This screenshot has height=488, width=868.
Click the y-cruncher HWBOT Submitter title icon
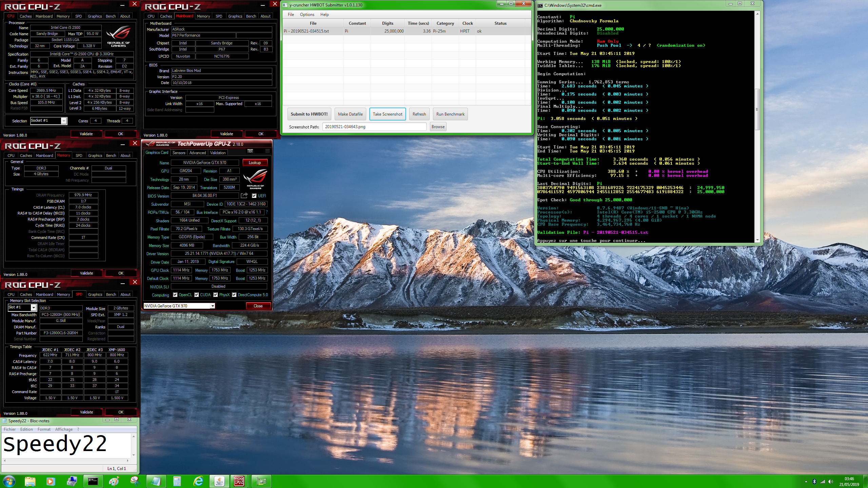(285, 5)
